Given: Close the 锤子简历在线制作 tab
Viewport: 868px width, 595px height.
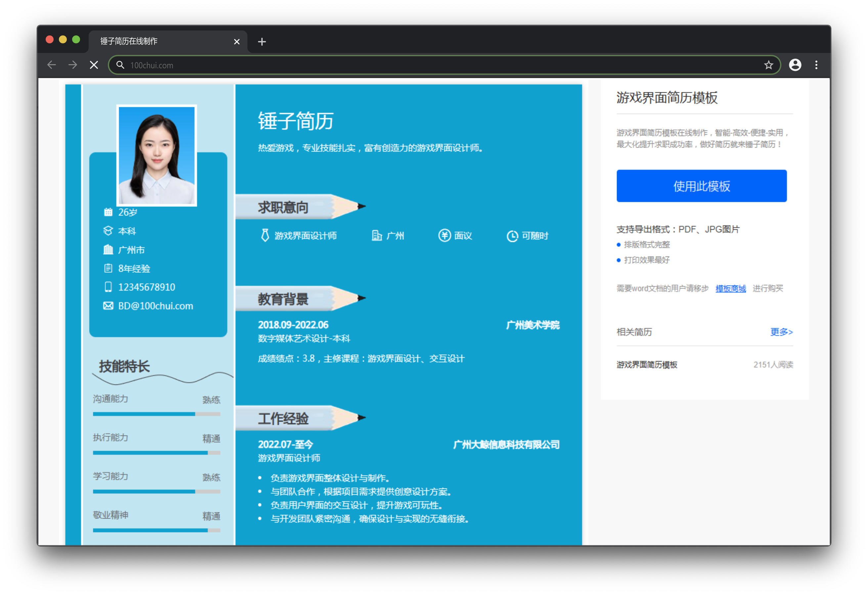Looking at the screenshot, I should (x=237, y=41).
